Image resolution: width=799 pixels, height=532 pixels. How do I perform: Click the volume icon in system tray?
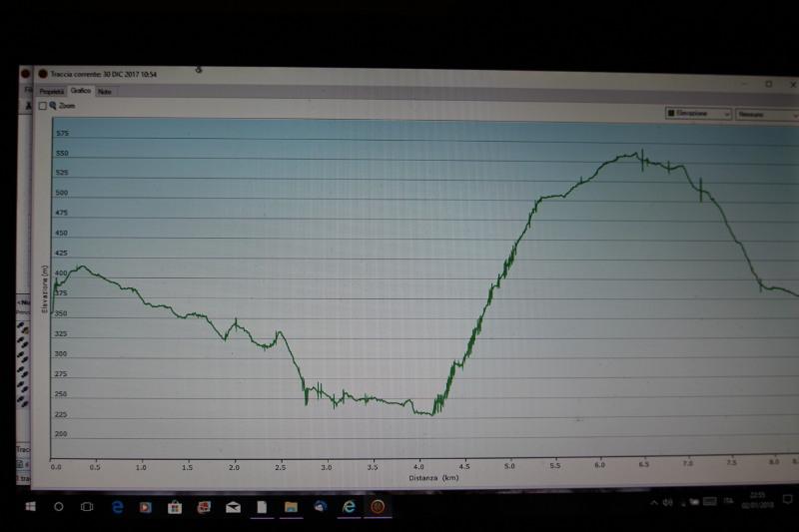pos(666,502)
